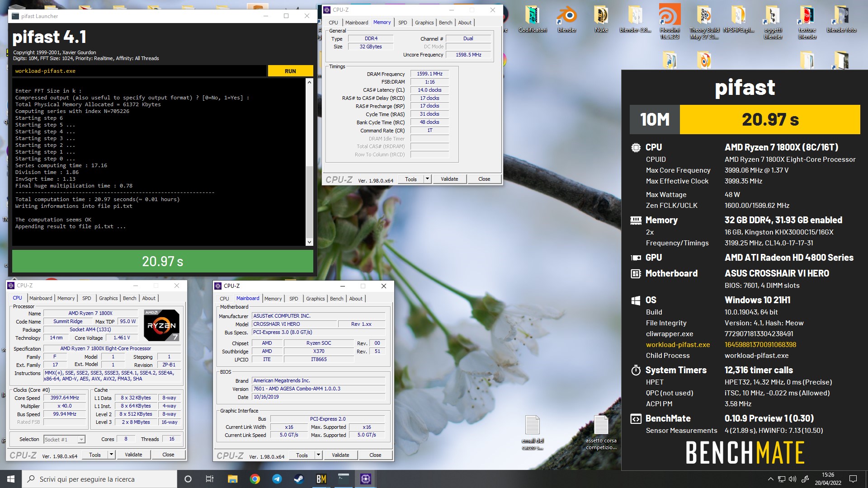Screen dimensions: 868x488
Task: Click Validate in Mainboard CPU-Z window
Action: coord(340,455)
